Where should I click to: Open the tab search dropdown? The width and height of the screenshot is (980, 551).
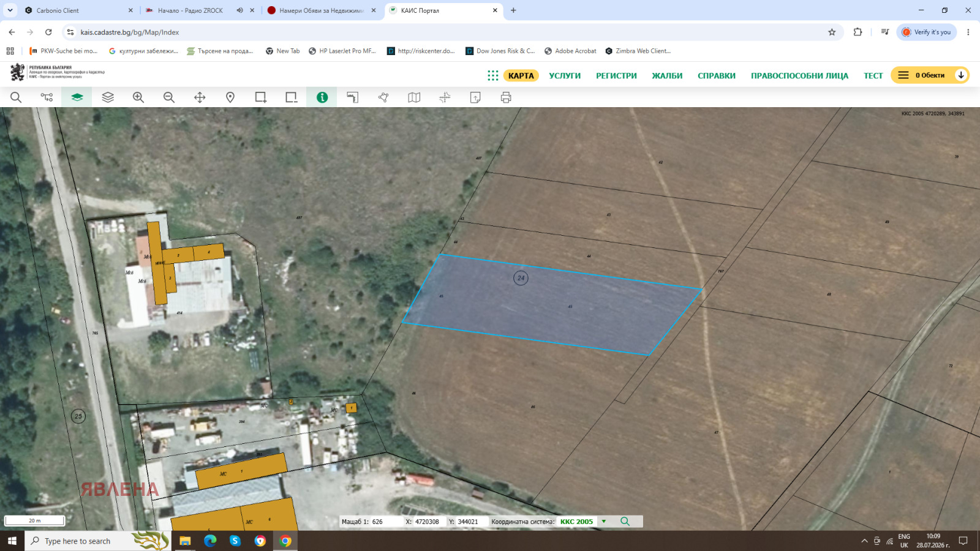[x=10, y=10]
